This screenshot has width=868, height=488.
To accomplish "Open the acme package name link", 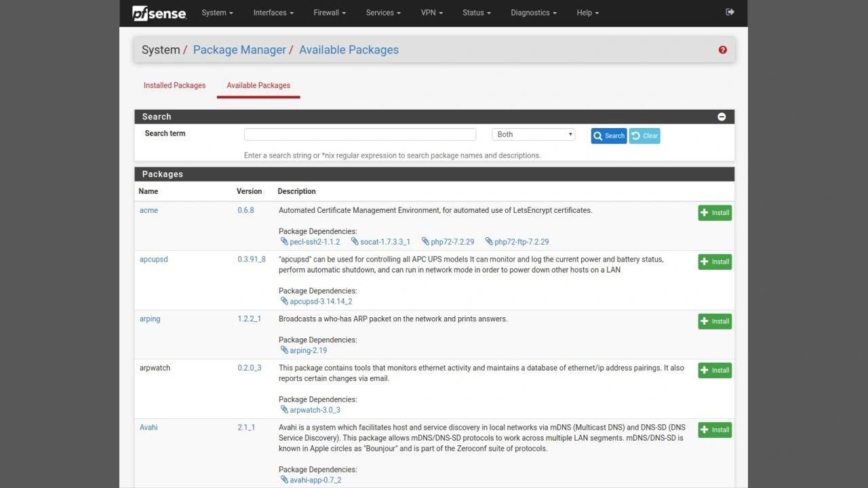I will (x=149, y=210).
